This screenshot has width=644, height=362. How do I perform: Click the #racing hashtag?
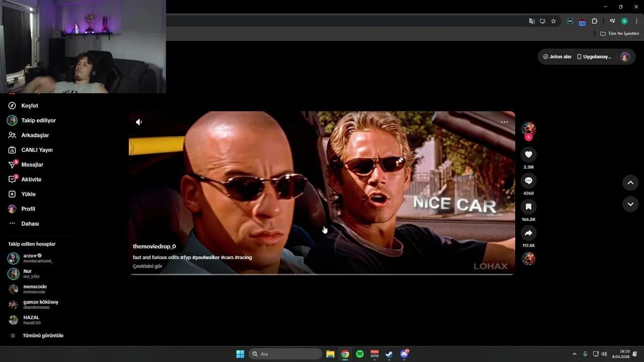243,257
